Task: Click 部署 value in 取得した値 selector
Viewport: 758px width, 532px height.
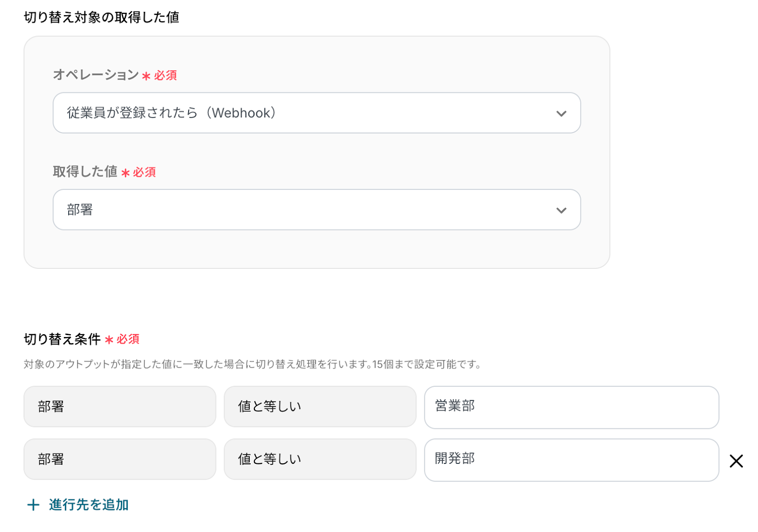Action: coord(80,210)
